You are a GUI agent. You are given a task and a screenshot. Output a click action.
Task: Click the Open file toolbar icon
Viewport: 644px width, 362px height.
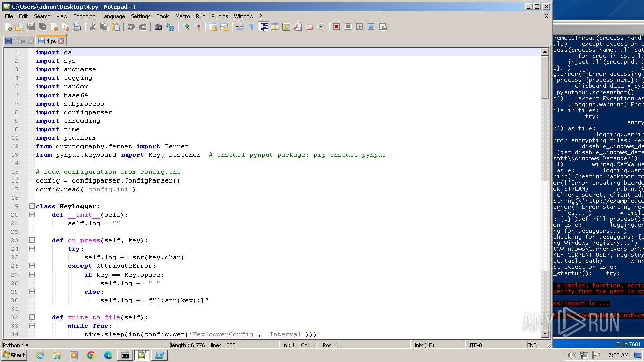coord(19,27)
